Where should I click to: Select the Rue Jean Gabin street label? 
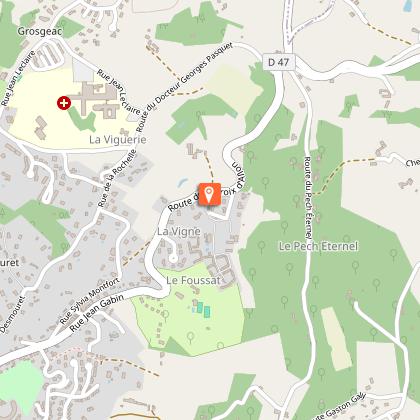(x=97, y=313)
